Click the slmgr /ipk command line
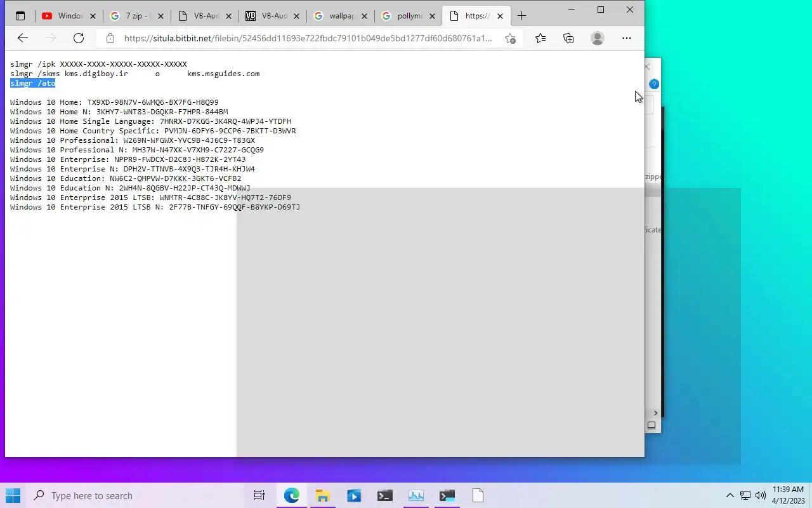 [98, 64]
